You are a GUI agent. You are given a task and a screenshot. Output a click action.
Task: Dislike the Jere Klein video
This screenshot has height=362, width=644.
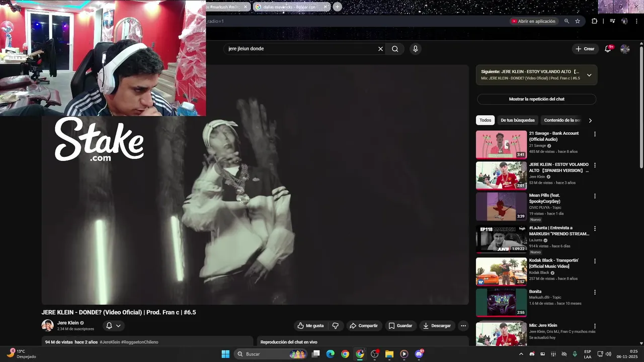(x=336, y=326)
